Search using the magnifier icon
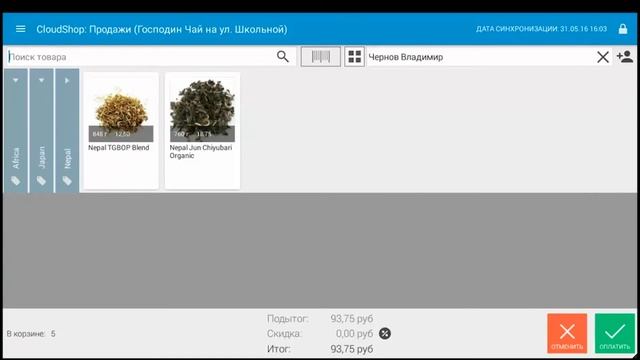640x360 pixels. tap(282, 56)
